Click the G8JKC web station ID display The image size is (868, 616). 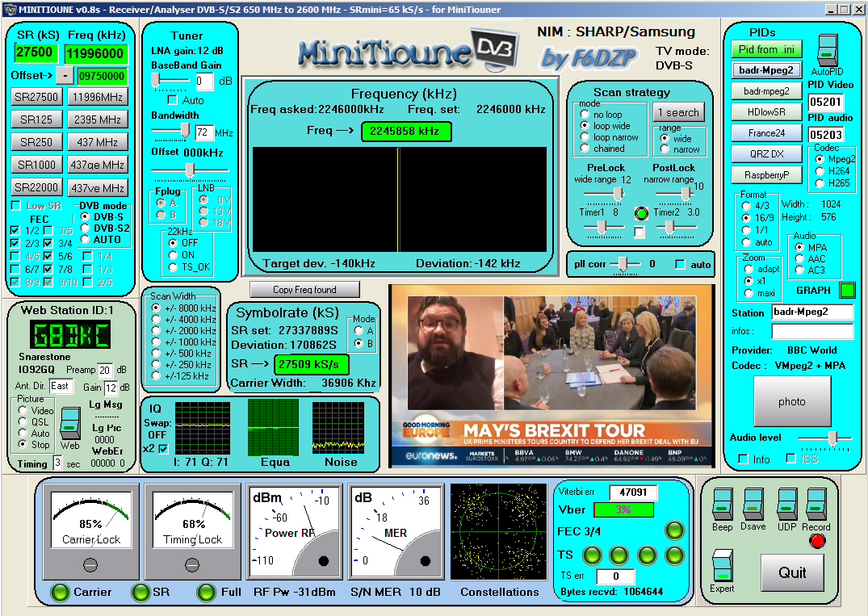tap(69, 334)
